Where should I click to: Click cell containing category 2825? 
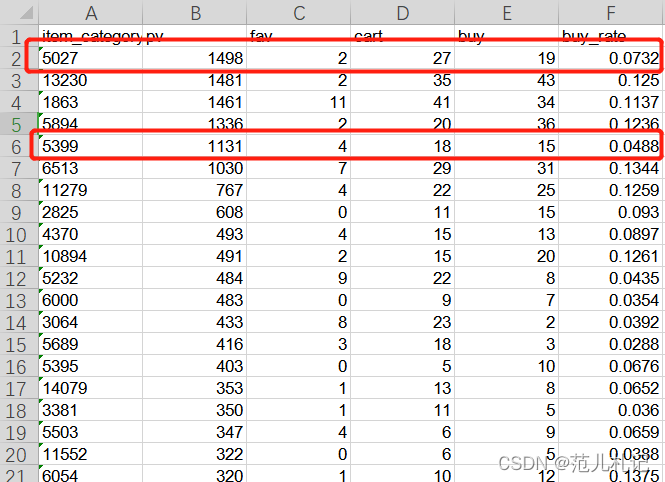[91, 212]
